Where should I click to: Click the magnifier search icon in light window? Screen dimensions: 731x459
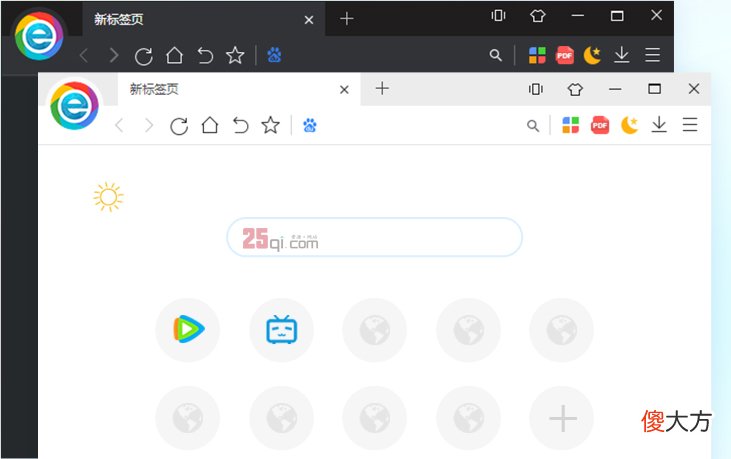pyautogui.click(x=533, y=125)
